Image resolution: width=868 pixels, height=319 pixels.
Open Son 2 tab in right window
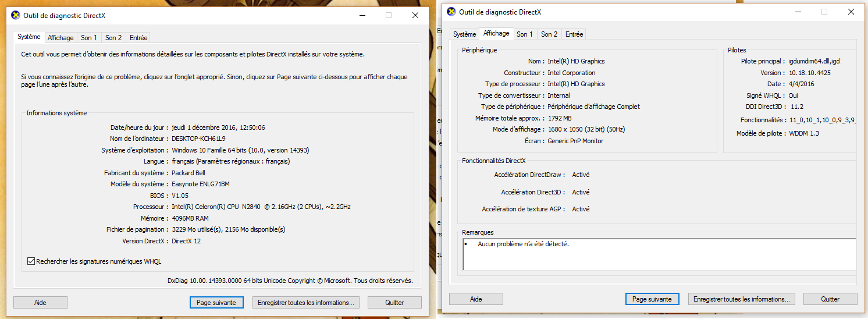coord(549,34)
